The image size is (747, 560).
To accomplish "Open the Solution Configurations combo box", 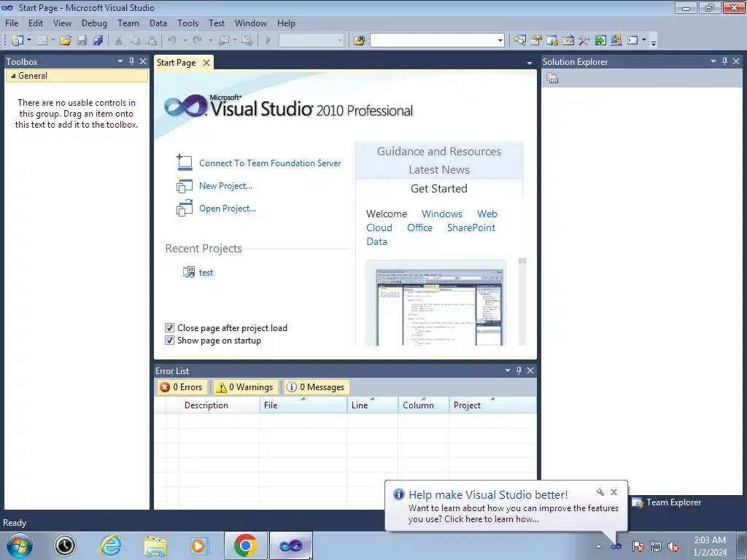I will pos(311,41).
